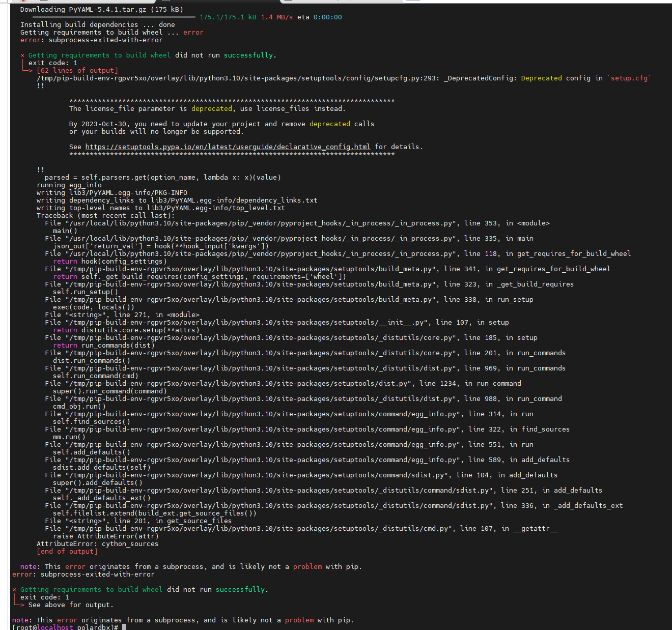Click 'File "<string>", line 201, in get_source_files'
The width and height of the screenshot is (672, 630).
pos(138,521)
